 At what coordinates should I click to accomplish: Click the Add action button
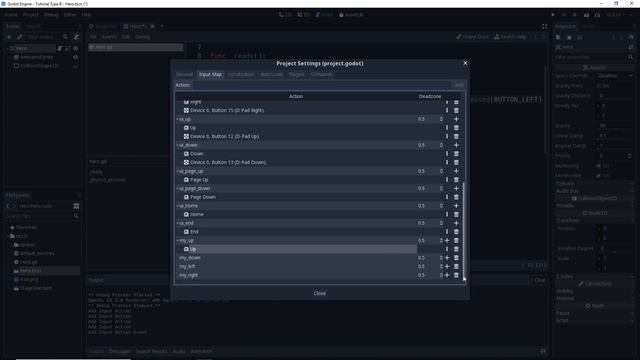(459, 85)
